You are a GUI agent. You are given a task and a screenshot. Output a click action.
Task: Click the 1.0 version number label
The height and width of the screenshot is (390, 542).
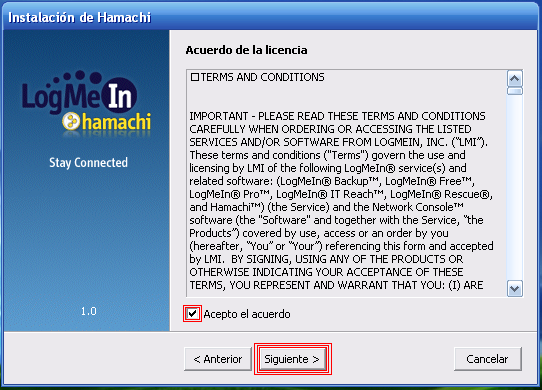tap(88, 311)
